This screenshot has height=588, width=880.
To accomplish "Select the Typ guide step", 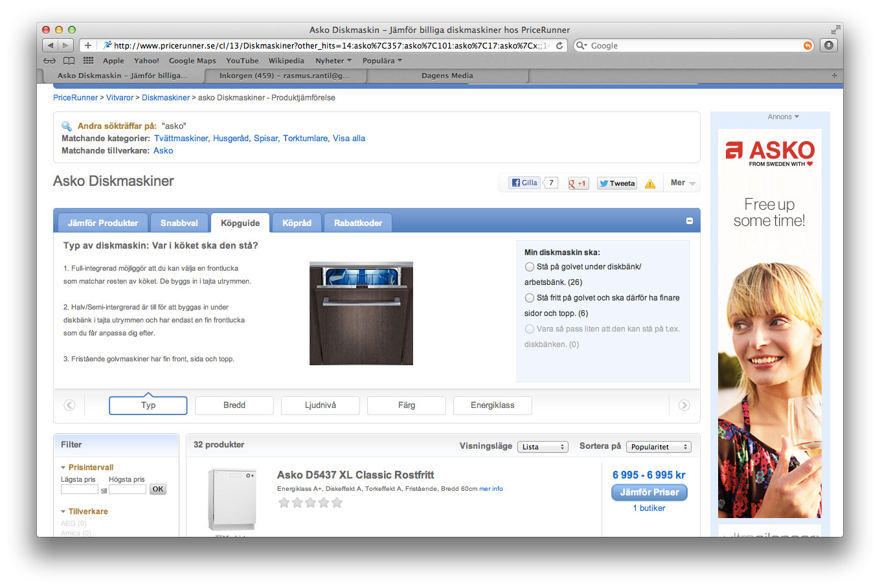I will [x=148, y=405].
